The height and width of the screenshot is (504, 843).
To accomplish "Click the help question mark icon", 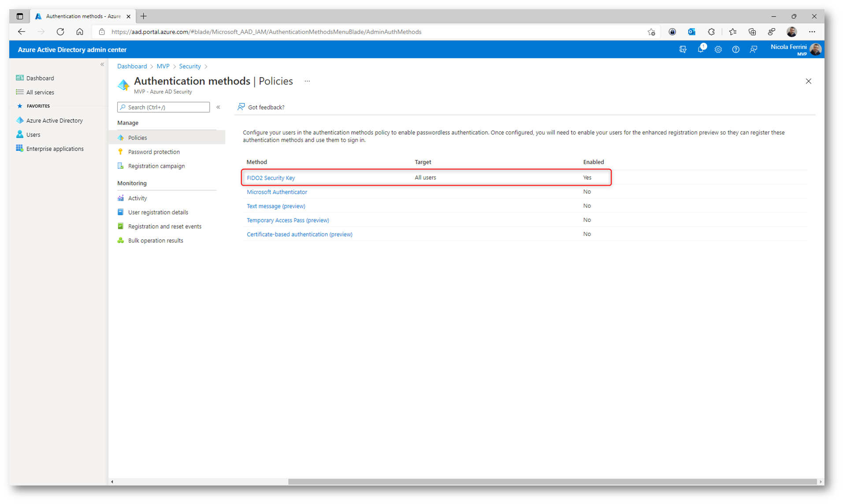I will (x=735, y=49).
